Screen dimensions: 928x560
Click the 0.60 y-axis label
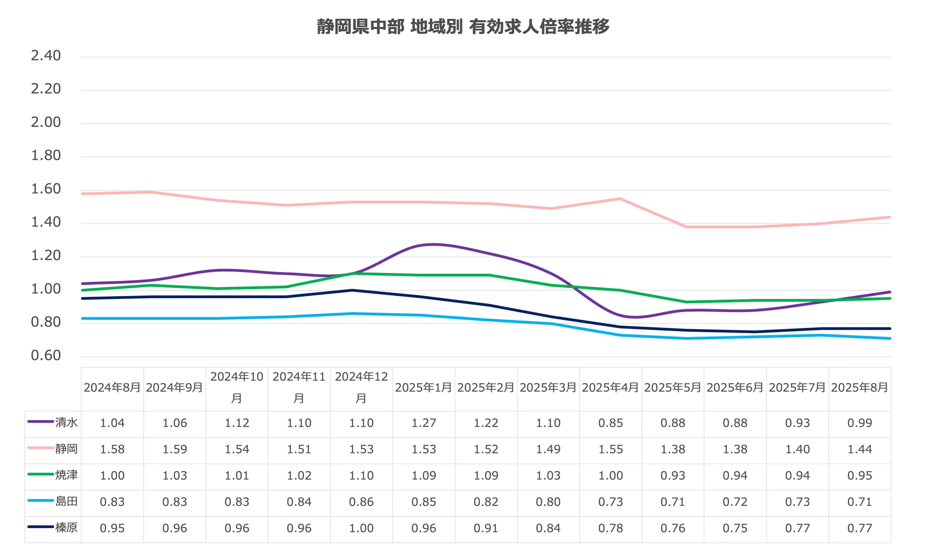(45, 356)
